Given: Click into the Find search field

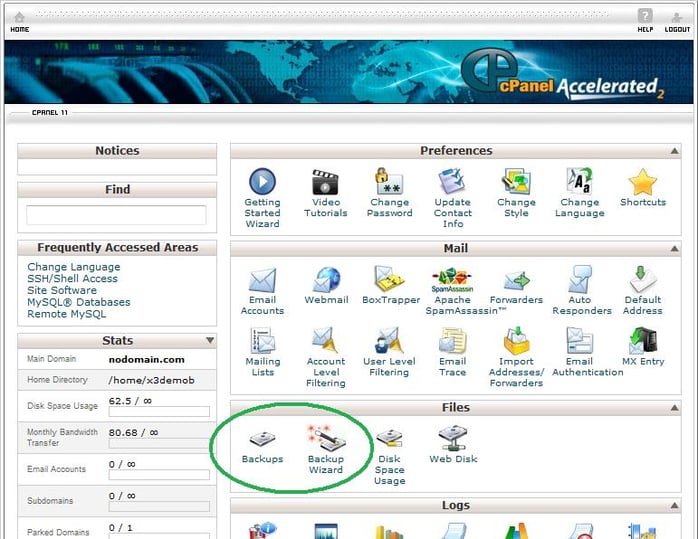Looking at the screenshot, I should [116, 215].
